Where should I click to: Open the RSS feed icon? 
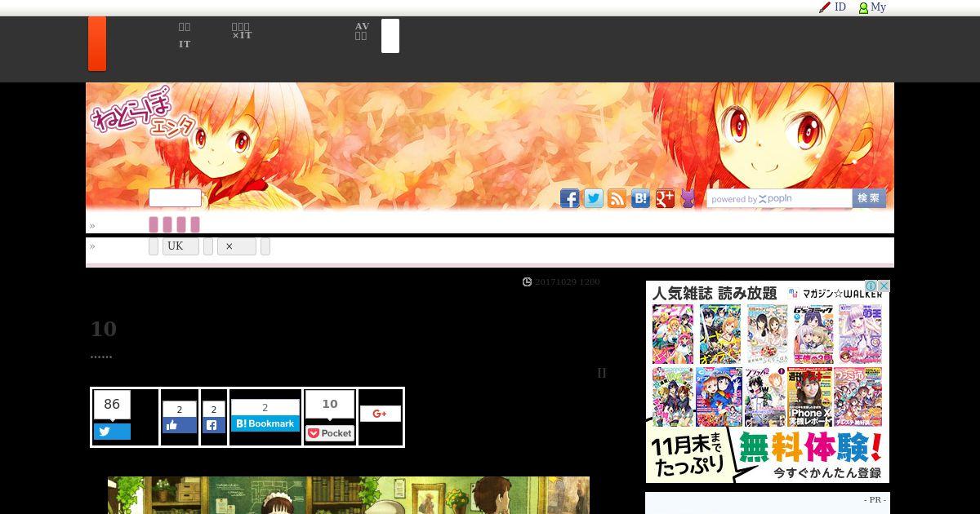click(617, 198)
